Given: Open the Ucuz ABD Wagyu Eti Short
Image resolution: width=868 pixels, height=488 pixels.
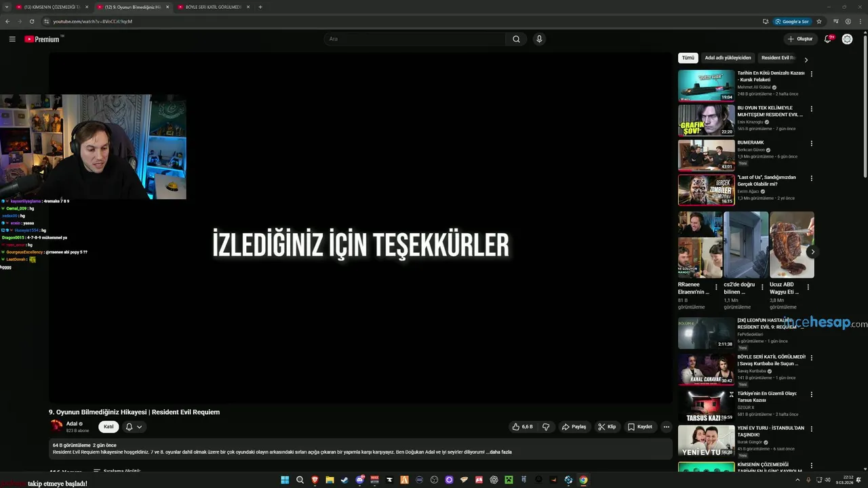Looking at the screenshot, I should pos(792,245).
